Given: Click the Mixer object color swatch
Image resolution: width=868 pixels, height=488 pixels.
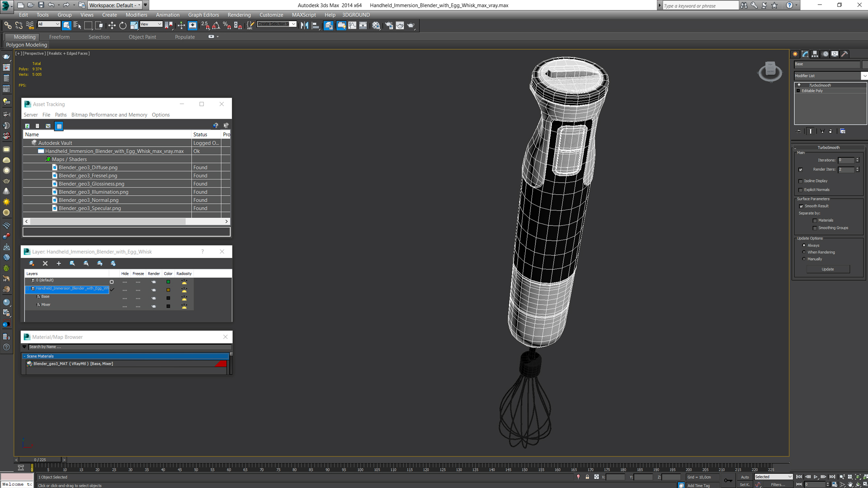Looking at the screenshot, I should [168, 306].
